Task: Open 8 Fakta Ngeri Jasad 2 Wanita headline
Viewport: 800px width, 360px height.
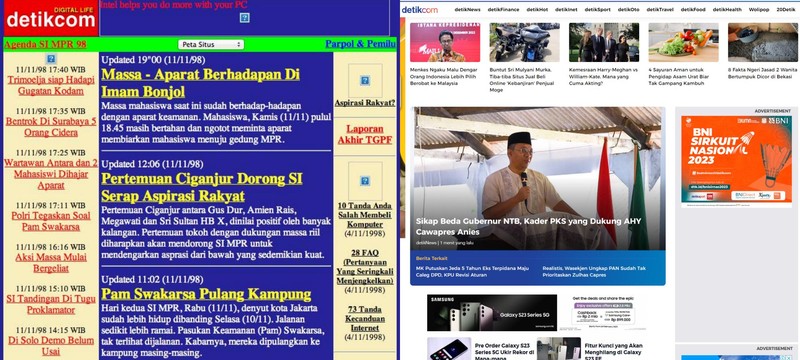Action: (762, 73)
